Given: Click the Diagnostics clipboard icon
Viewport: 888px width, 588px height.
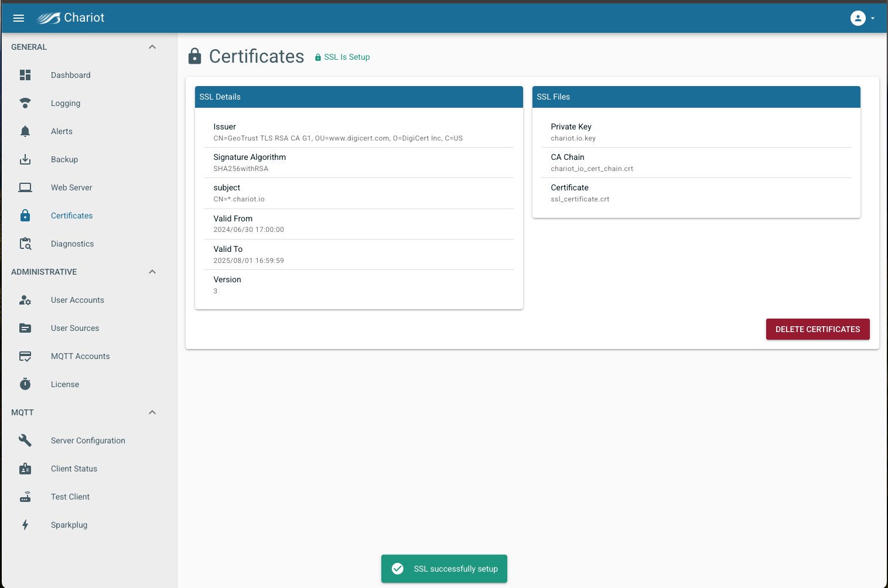Looking at the screenshot, I should pos(25,244).
